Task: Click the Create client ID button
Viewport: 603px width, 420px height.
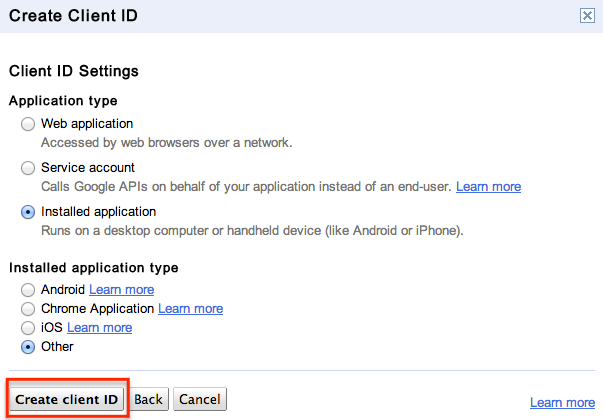Action: [67, 399]
